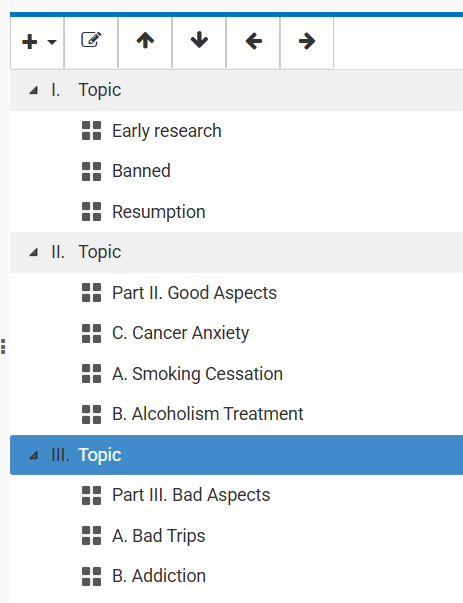The height and width of the screenshot is (603, 463).
Task: Move item up with up arrow
Action: coord(145,40)
